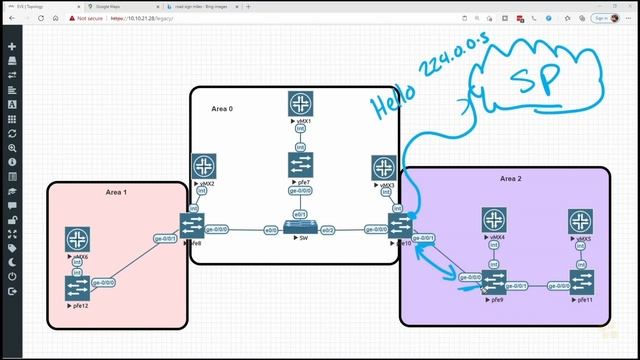The width and height of the screenshot is (640, 360).
Task: Click the Area 1 label
Action: click(x=116, y=192)
